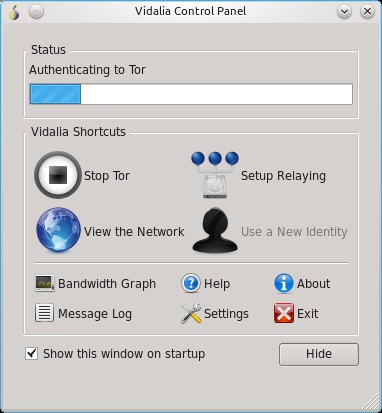This screenshot has height=413, width=382.
Task: Click the red X Exit icon
Action: pyautogui.click(x=284, y=313)
